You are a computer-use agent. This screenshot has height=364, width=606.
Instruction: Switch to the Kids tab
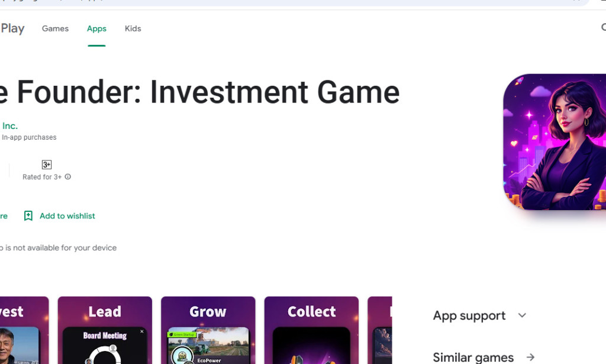click(x=133, y=28)
